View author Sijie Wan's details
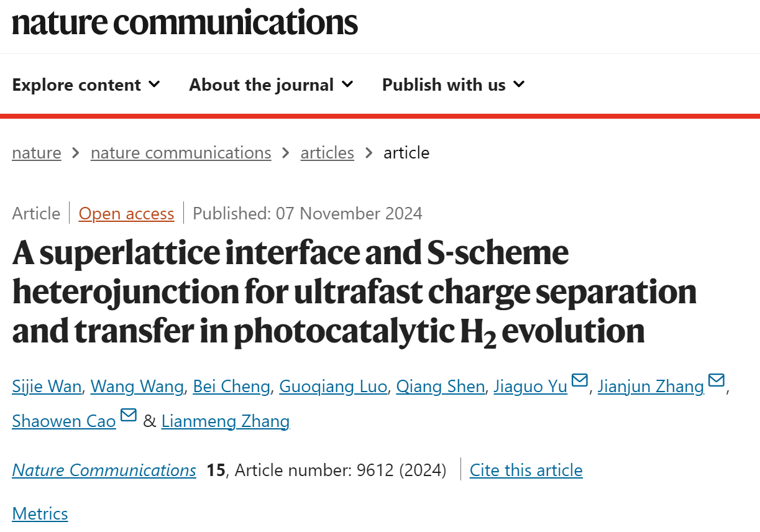The width and height of the screenshot is (760, 532). [47, 387]
